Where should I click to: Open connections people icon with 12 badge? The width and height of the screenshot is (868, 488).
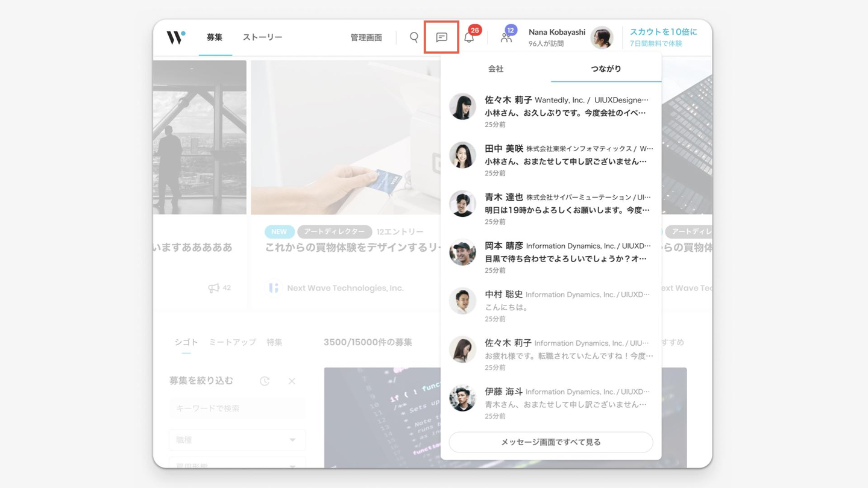point(506,37)
